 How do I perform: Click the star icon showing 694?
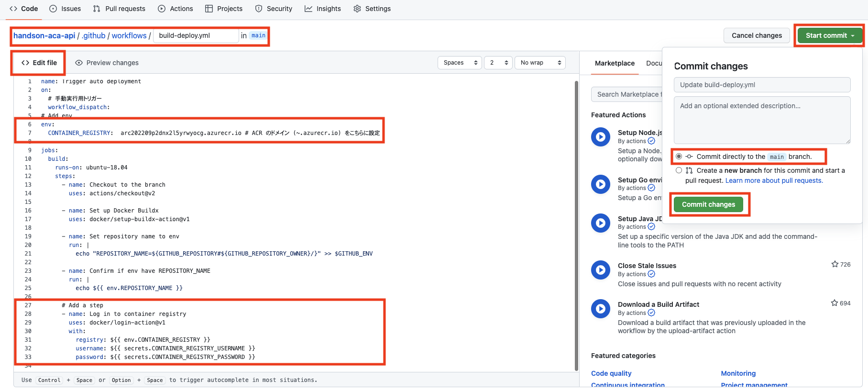coord(835,303)
